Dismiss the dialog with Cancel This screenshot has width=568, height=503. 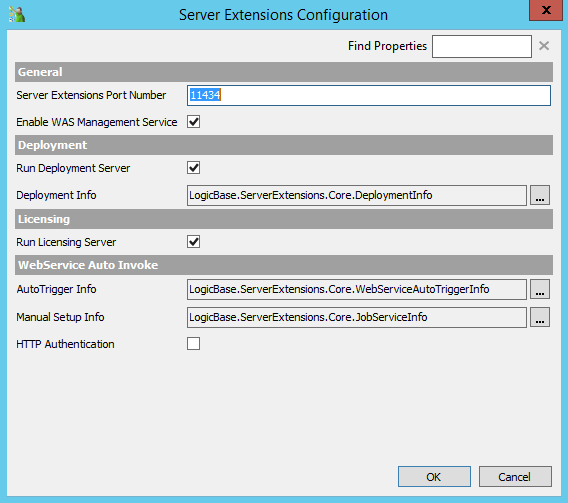pyautogui.click(x=515, y=477)
